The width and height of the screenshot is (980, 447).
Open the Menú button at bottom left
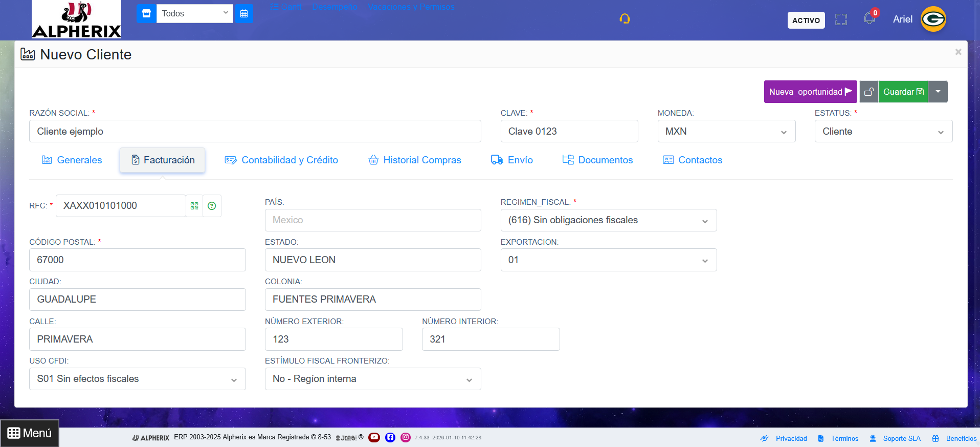click(30, 433)
